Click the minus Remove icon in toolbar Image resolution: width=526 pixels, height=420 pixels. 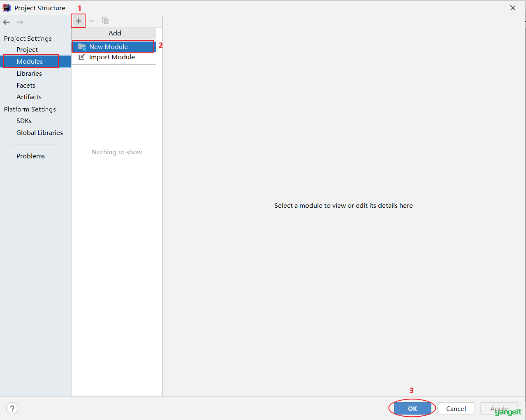pyautogui.click(x=92, y=21)
